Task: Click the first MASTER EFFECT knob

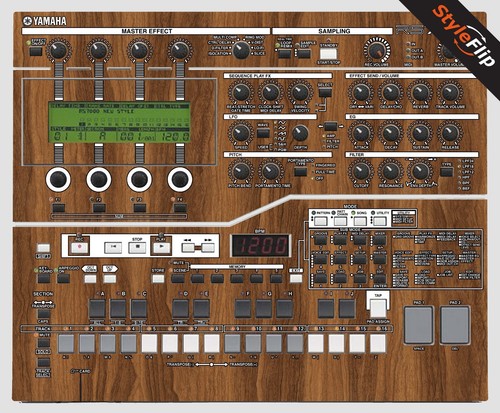Action: 59,50
